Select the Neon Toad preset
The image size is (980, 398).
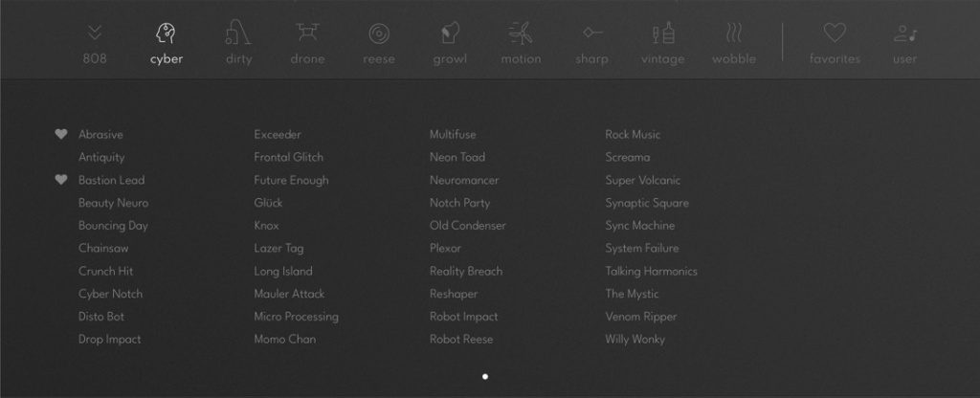(x=457, y=158)
